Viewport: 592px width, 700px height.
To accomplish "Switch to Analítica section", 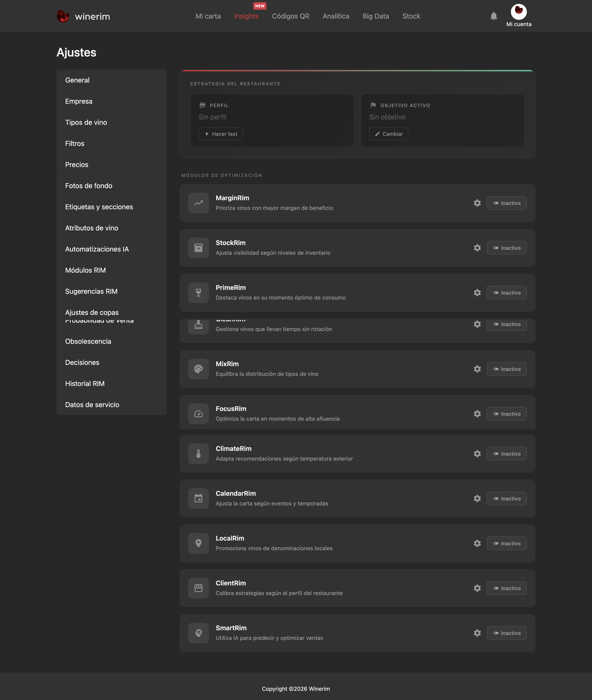I will click(336, 16).
